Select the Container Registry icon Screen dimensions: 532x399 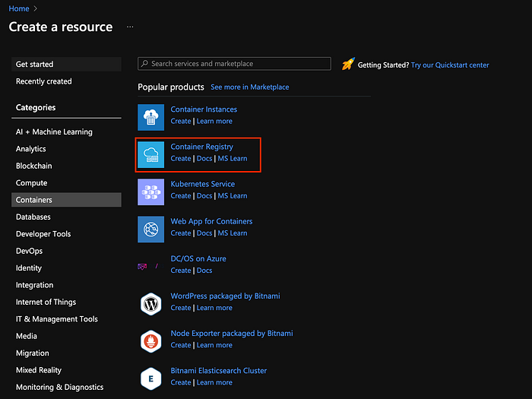pos(151,155)
